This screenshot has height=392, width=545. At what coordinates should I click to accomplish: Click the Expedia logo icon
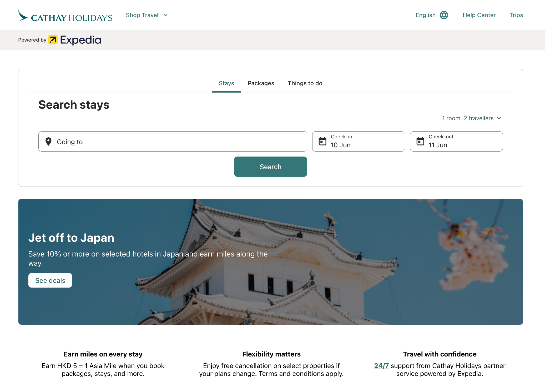click(x=53, y=40)
